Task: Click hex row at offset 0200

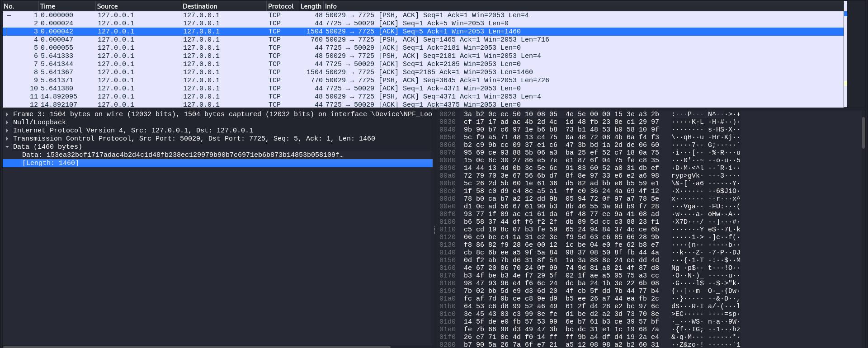Action: (561, 345)
